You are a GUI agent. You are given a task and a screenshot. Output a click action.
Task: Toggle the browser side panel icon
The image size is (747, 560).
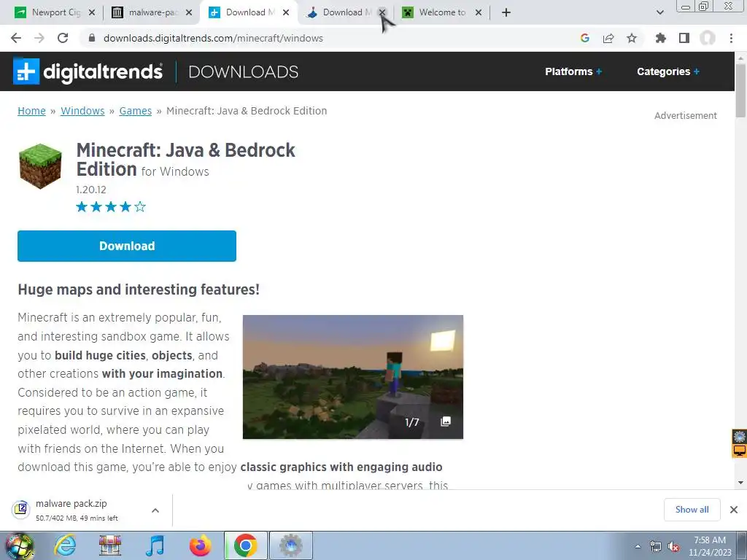point(684,38)
